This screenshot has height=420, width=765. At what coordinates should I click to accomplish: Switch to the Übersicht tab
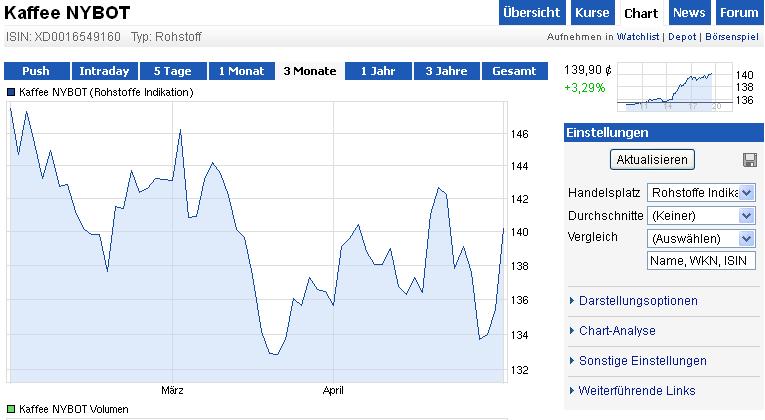click(x=531, y=13)
